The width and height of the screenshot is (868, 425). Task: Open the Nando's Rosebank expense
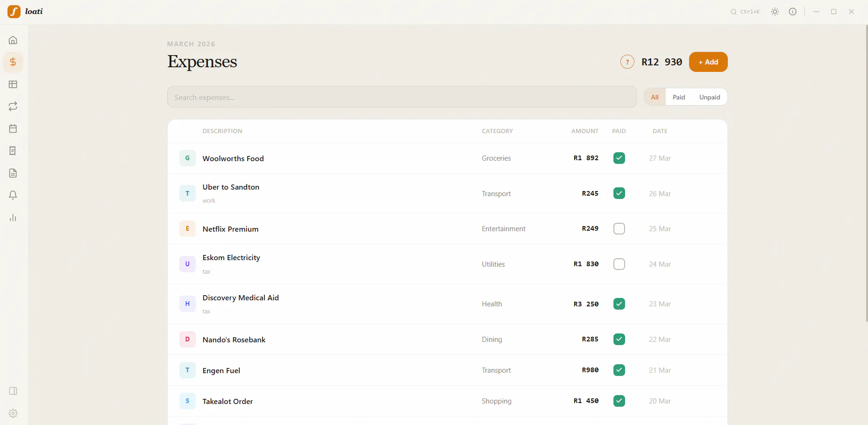click(448, 340)
